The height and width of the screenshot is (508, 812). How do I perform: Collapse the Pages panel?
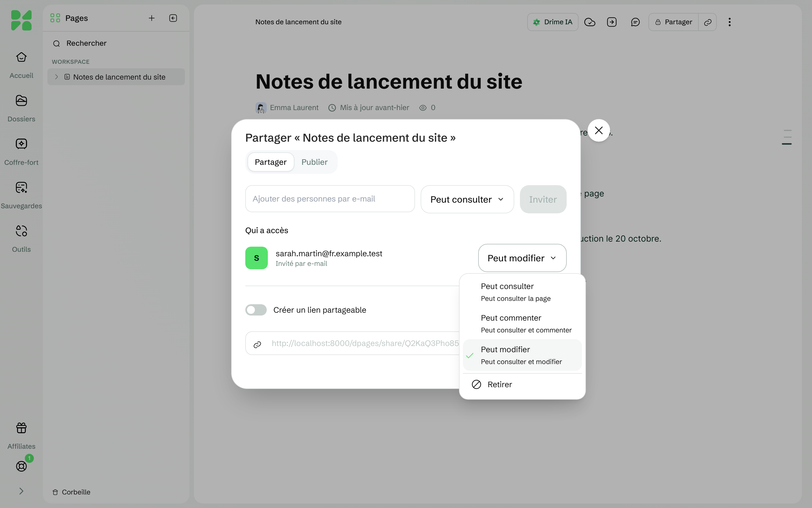[173, 18]
